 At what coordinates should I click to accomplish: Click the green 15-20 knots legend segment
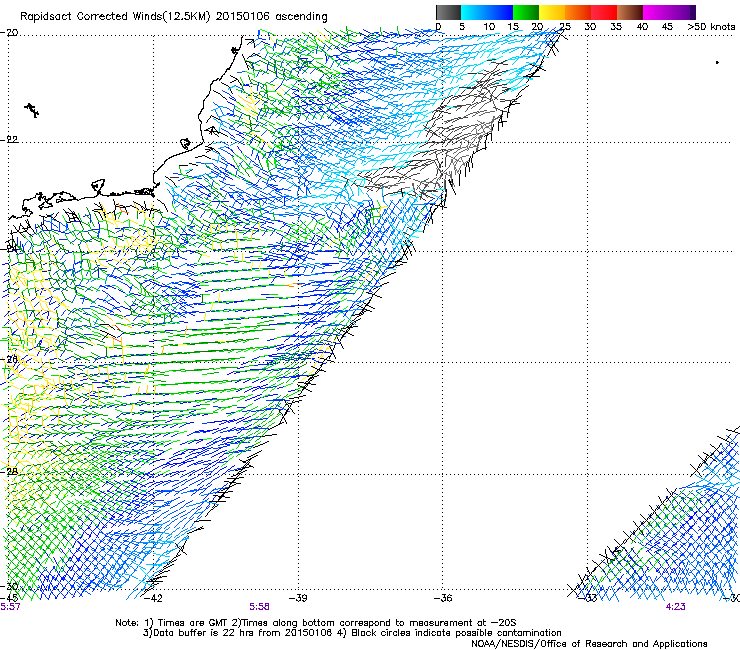(x=526, y=12)
